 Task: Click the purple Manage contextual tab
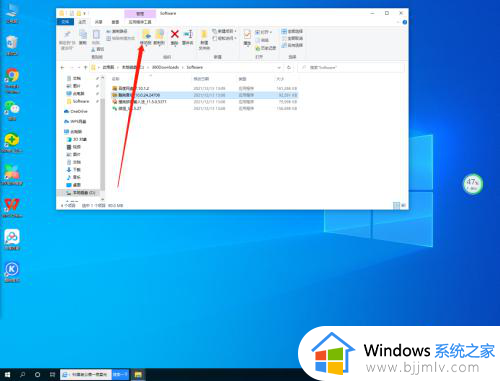pos(140,14)
